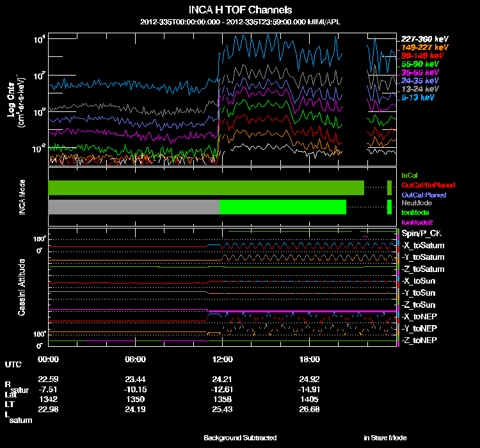
Task: Click the -Z_toNEP attitude legend label
Action: [x=419, y=340]
